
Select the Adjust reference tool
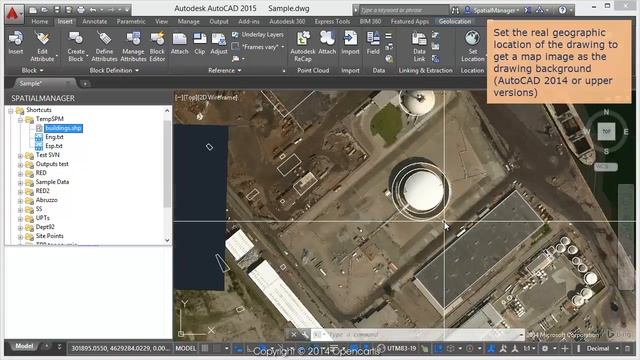tap(219, 42)
